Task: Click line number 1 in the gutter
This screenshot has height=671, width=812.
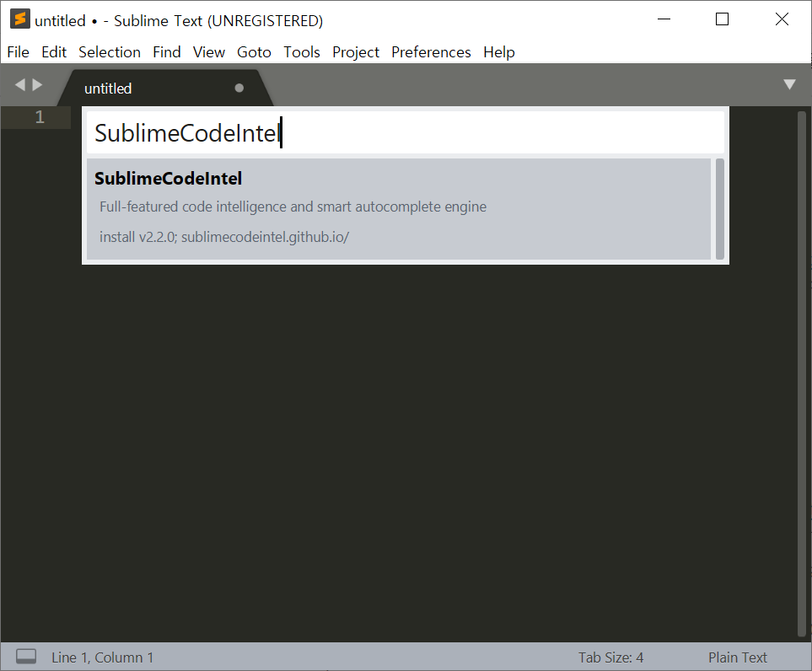Action: (x=40, y=117)
